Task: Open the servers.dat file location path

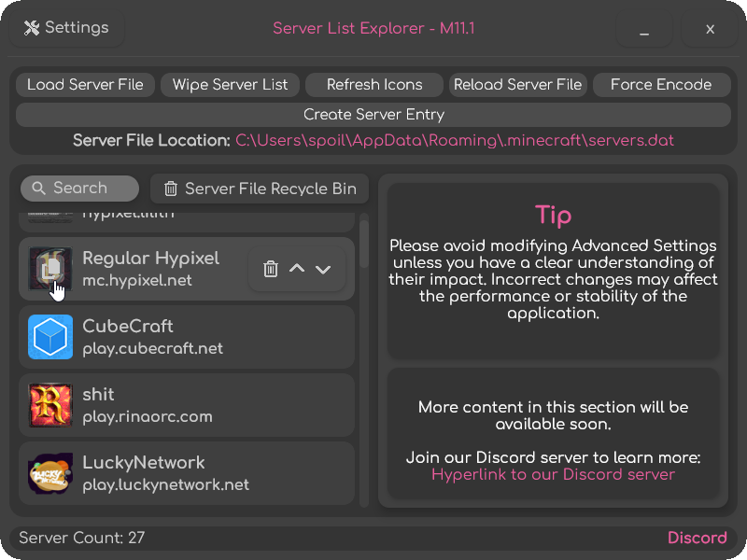Action: pyautogui.click(x=455, y=141)
